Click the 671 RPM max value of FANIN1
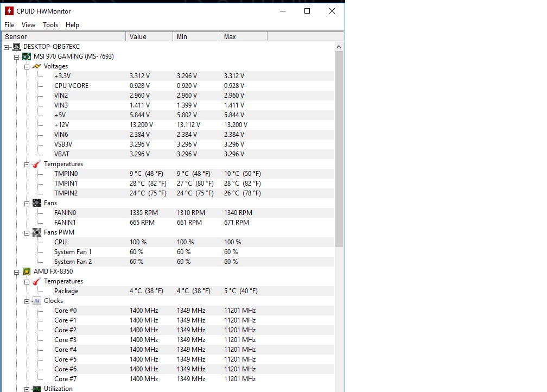The width and height of the screenshot is (547, 392). (237, 223)
